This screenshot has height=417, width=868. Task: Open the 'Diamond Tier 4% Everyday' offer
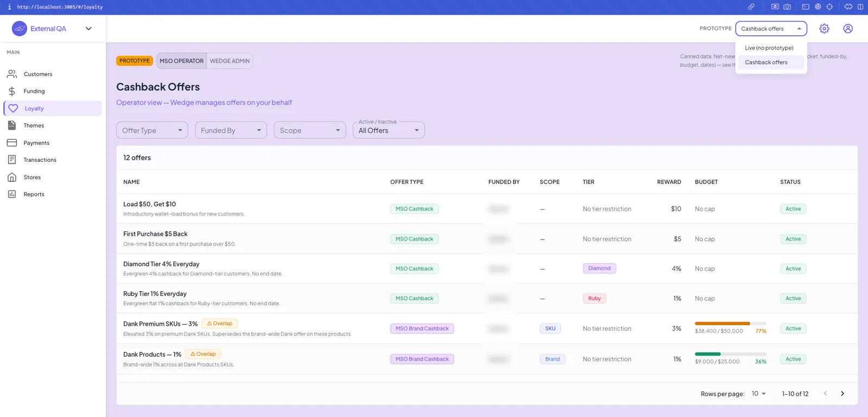161,264
